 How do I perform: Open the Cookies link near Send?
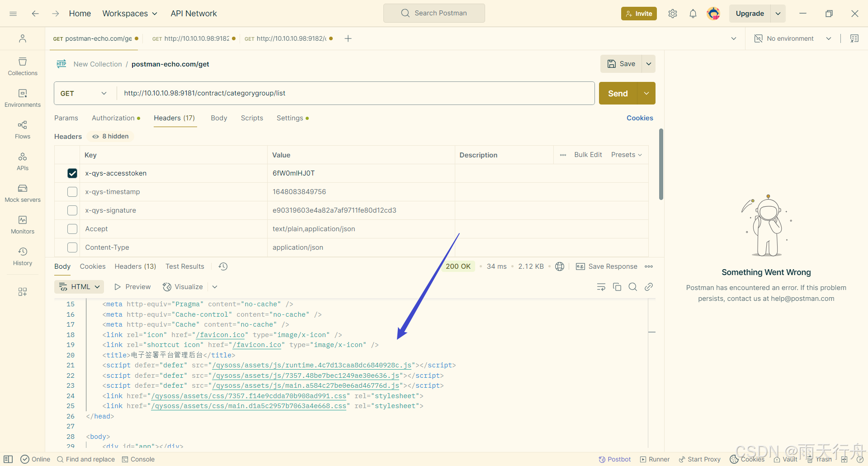tap(640, 118)
